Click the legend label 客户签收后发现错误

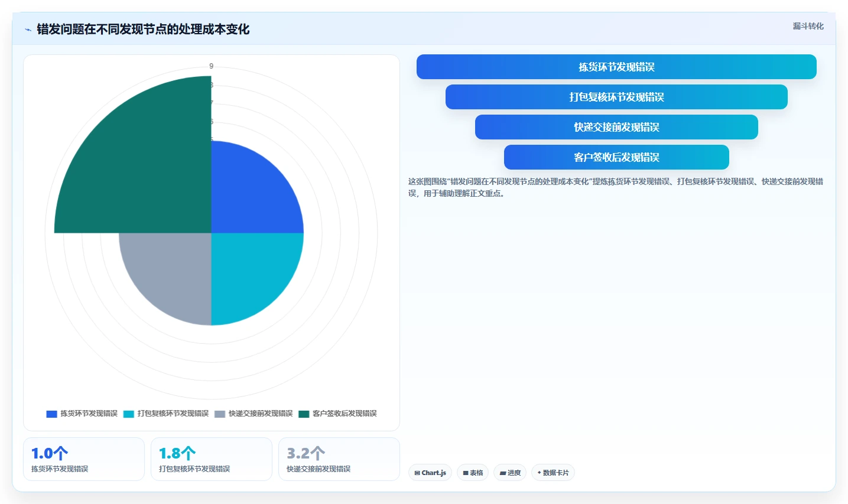pos(345,414)
